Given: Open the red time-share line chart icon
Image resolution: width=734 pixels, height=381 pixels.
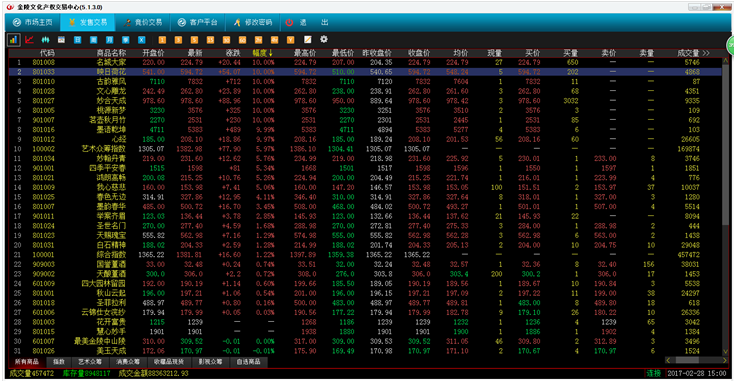Looking at the screenshot, I should pyautogui.click(x=29, y=40).
